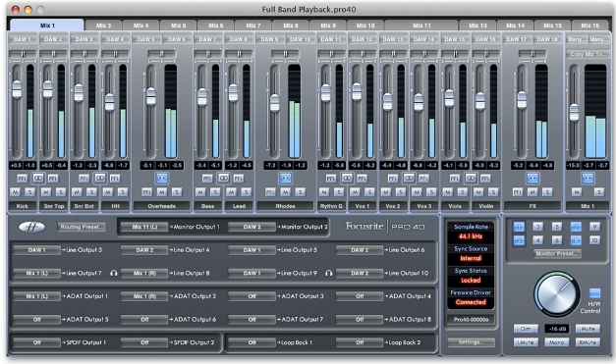
Task: Click the Kick channel fader
Action: [x=17, y=89]
